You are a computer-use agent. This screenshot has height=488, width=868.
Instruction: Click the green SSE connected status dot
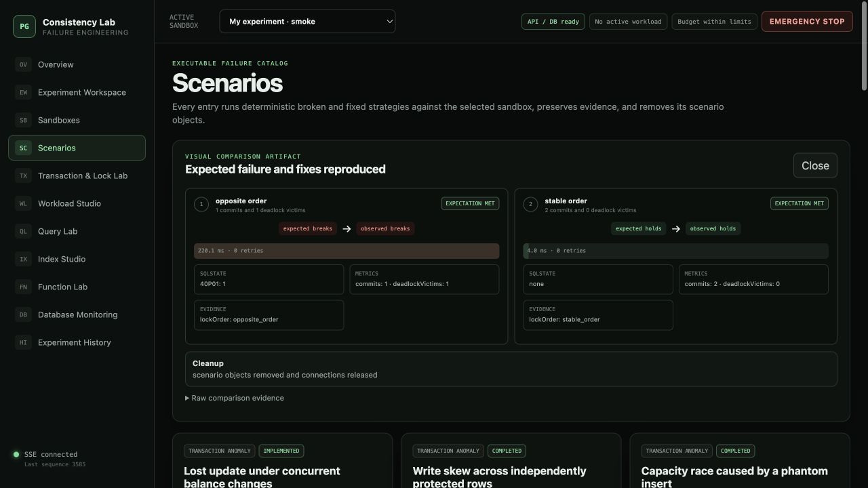[x=16, y=454]
